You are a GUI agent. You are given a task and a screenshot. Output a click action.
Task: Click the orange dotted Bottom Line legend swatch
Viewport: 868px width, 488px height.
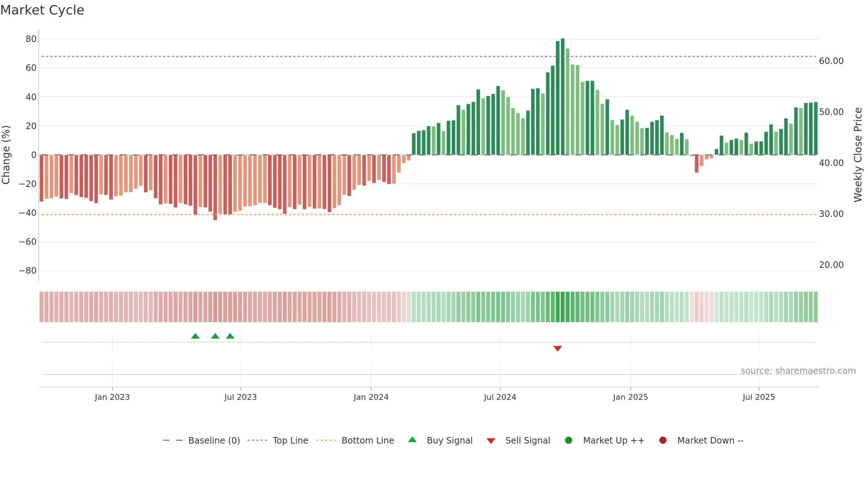tap(326, 440)
